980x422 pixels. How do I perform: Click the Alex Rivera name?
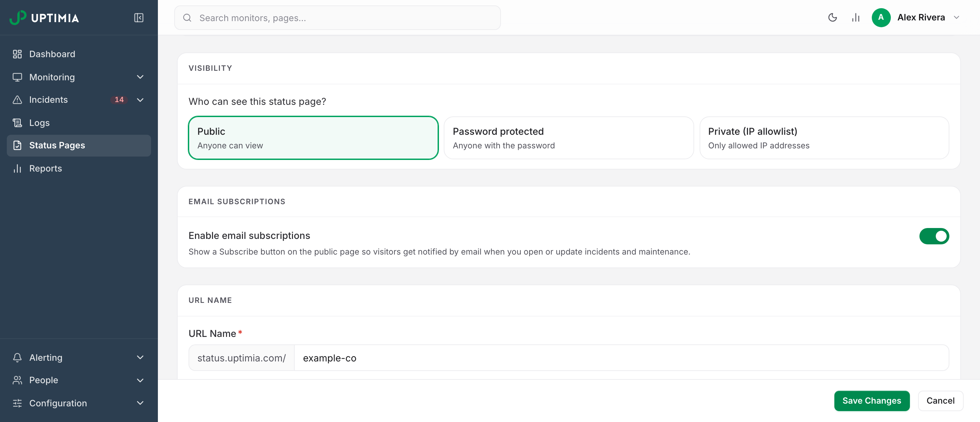[x=921, y=17]
